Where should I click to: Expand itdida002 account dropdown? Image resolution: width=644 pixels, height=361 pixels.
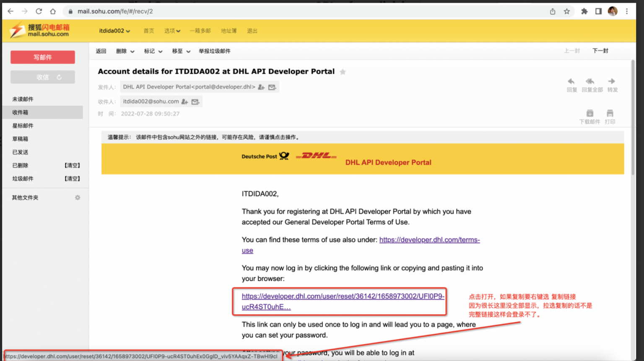coord(114,31)
